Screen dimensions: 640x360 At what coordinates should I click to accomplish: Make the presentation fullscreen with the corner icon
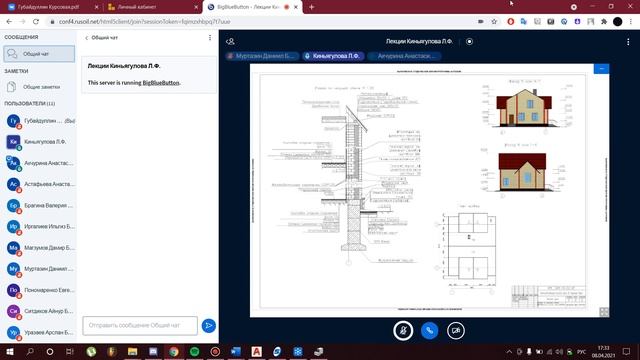[x=604, y=311]
